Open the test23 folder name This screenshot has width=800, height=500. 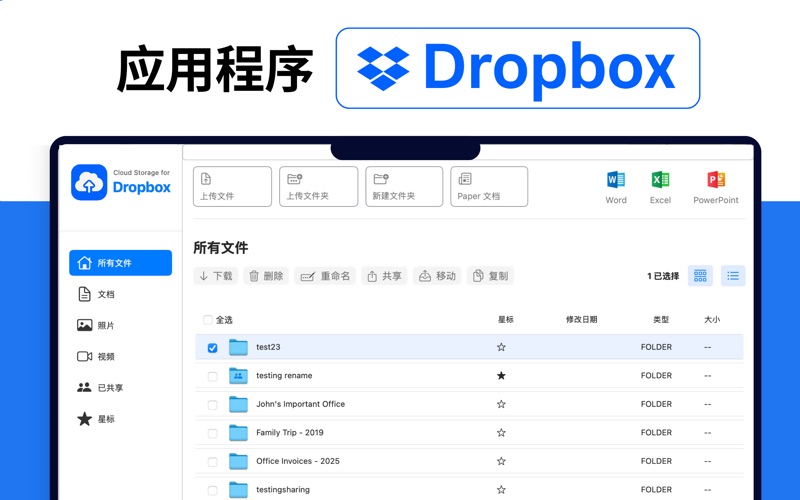tap(268, 347)
